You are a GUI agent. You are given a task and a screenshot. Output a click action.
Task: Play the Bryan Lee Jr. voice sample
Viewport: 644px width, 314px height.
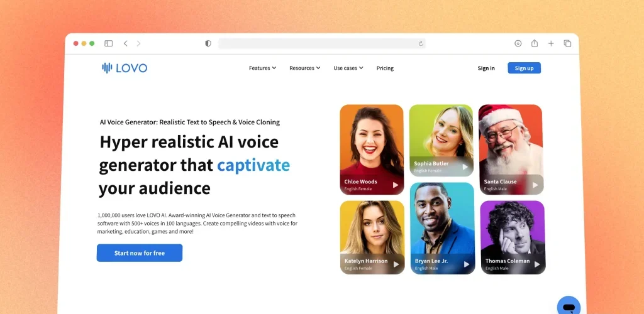[x=467, y=264]
